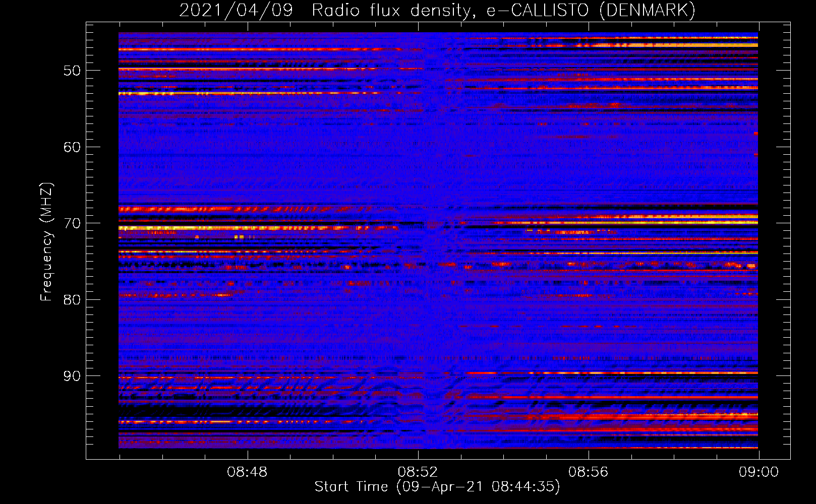Click the 80 frequency tick label

72,300
